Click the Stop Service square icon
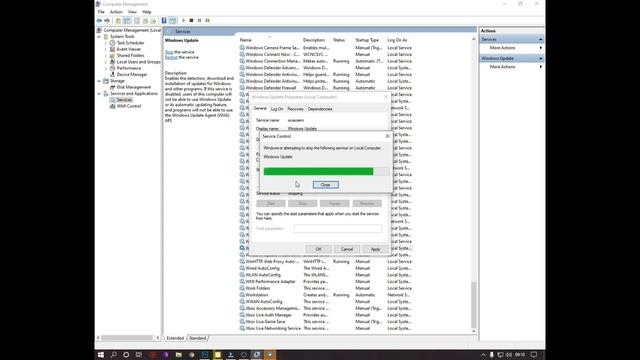 (191, 20)
